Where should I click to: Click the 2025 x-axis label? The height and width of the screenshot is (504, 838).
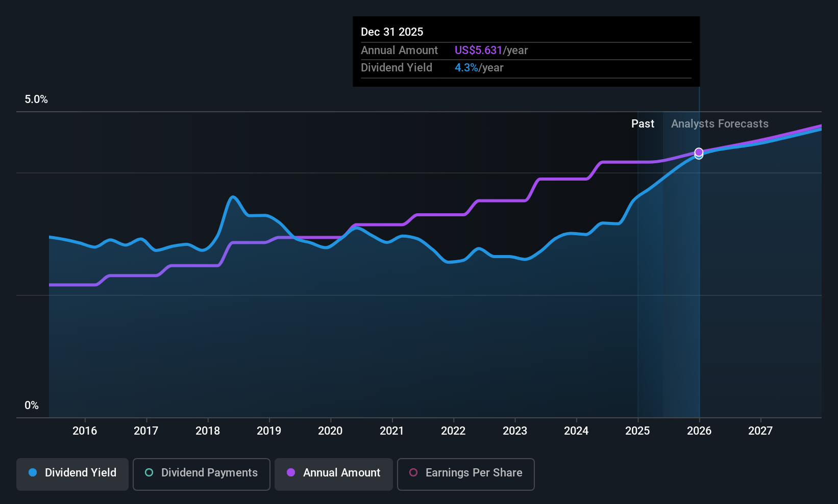[x=637, y=431]
